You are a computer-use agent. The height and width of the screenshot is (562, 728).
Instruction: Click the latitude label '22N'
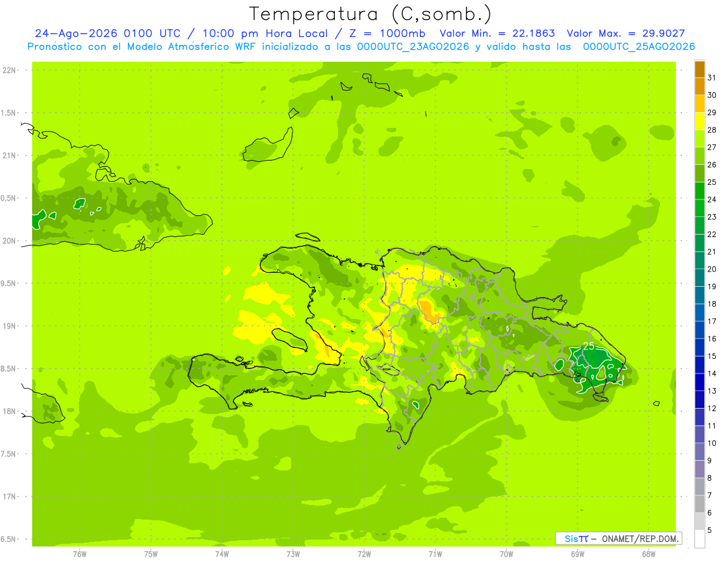tap(9, 70)
